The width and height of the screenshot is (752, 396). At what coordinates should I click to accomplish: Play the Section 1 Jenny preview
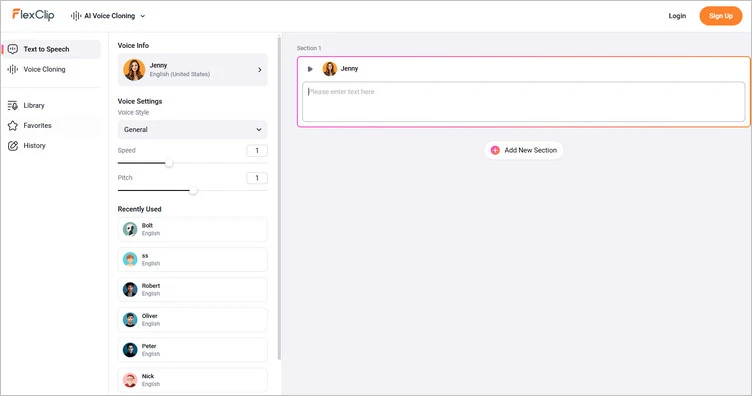(310, 69)
